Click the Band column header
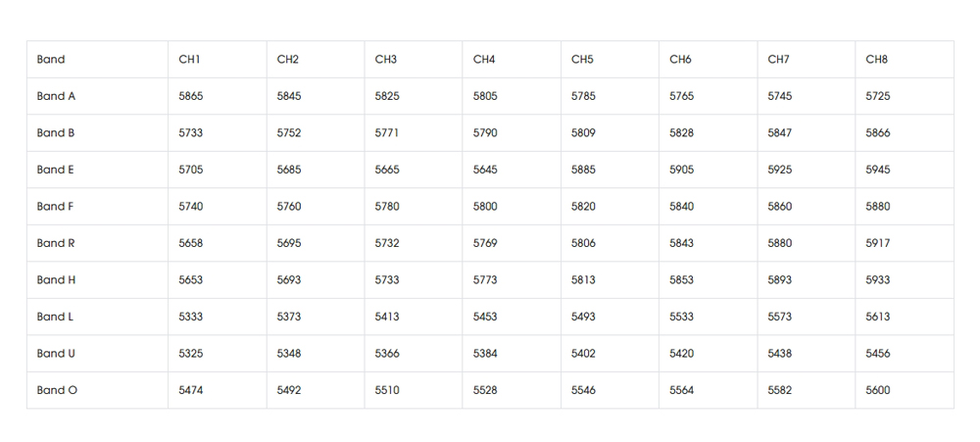The image size is (980, 442). pyautogui.click(x=51, y=60)
